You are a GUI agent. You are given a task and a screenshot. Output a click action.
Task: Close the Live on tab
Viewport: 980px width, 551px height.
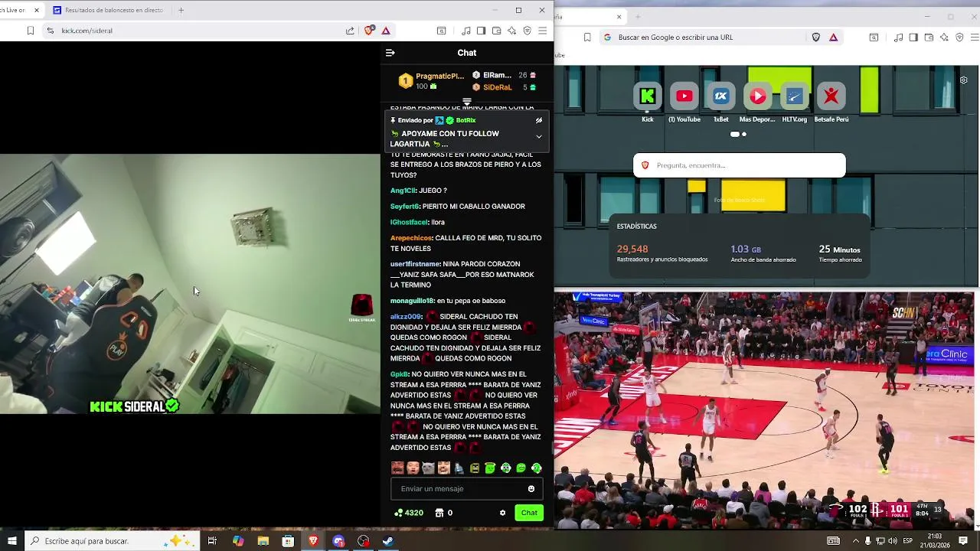pyautogui.click(x=36, y=11)
